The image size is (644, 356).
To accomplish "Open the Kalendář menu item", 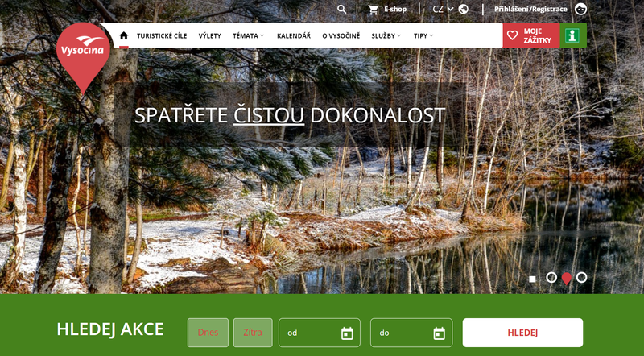I will (294, 35).
